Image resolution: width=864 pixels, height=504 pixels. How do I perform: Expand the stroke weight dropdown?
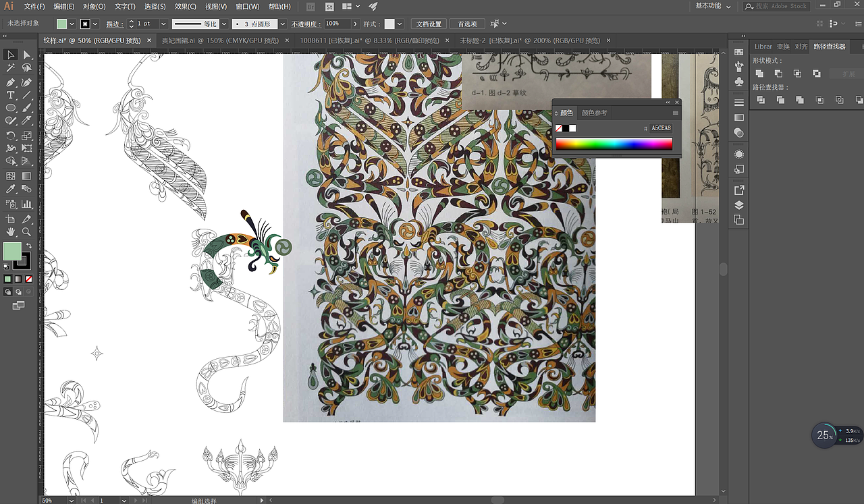(164, 24)
